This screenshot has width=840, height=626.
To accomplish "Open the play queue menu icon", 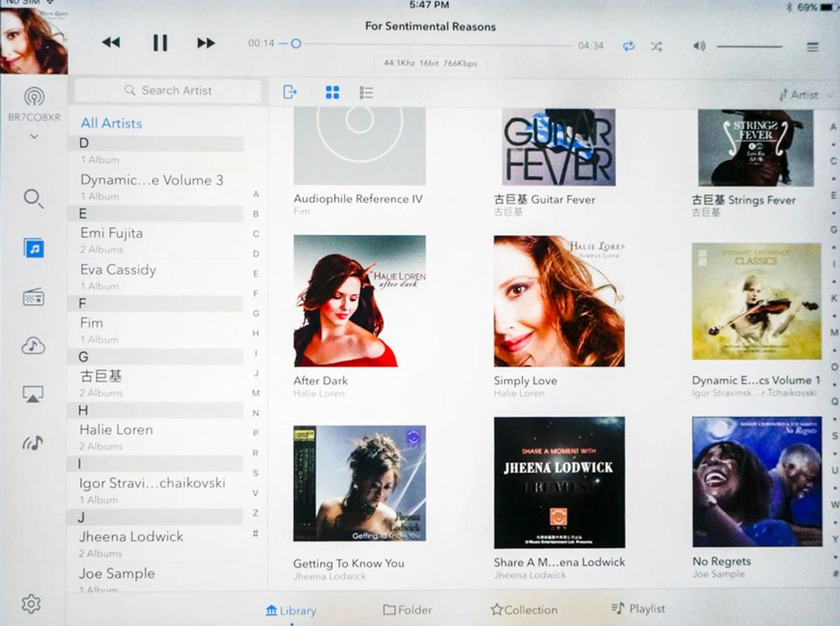I will point(812,47).
